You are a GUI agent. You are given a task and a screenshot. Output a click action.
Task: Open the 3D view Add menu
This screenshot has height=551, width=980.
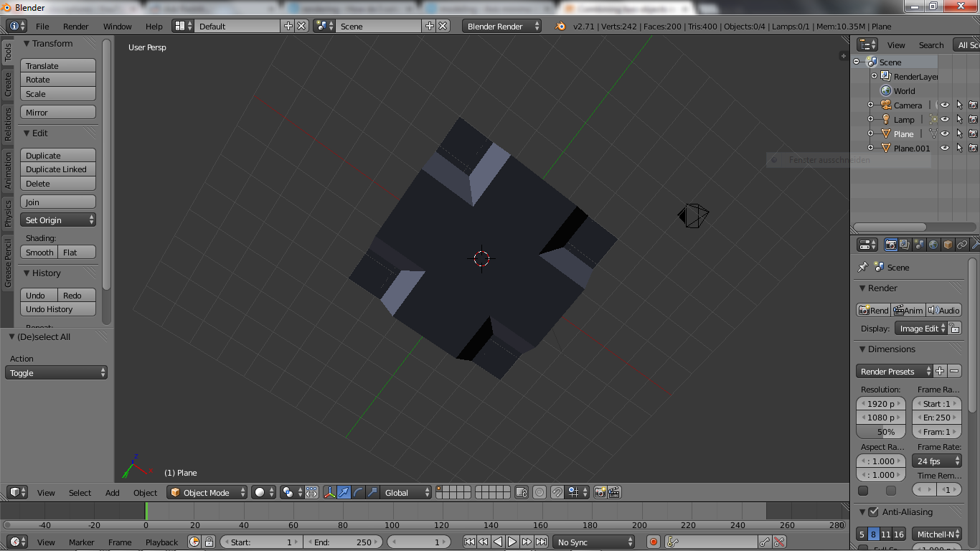[x=113, y=492]
